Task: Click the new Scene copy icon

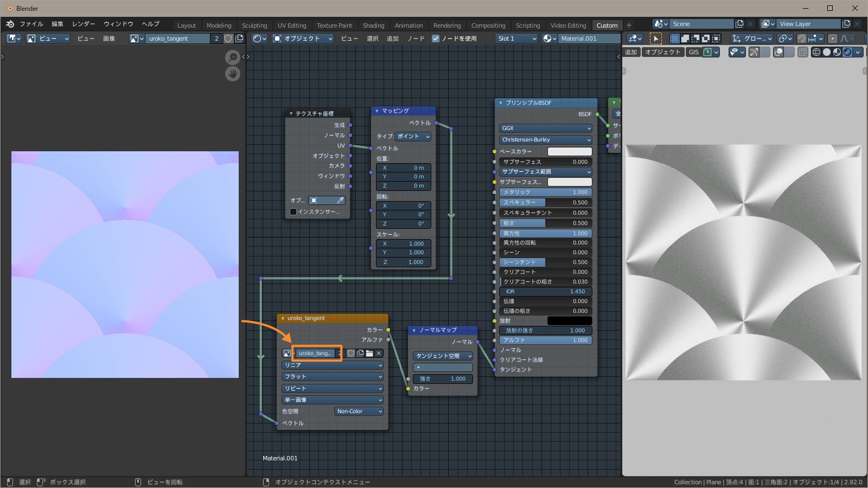Action: 739,24
